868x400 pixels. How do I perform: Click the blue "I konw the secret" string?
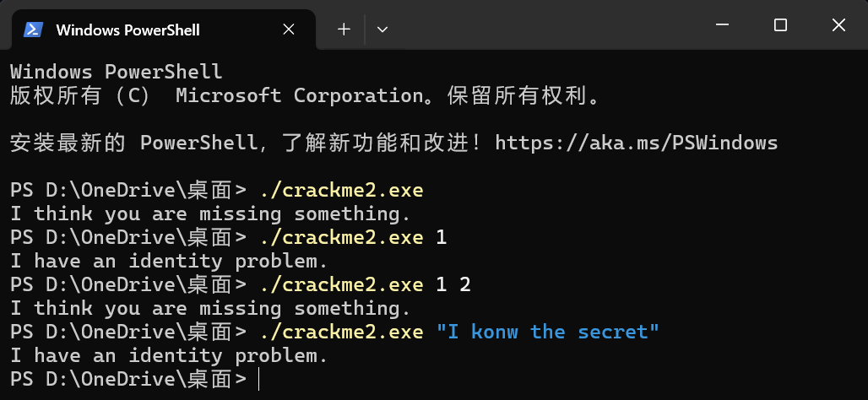548,332
